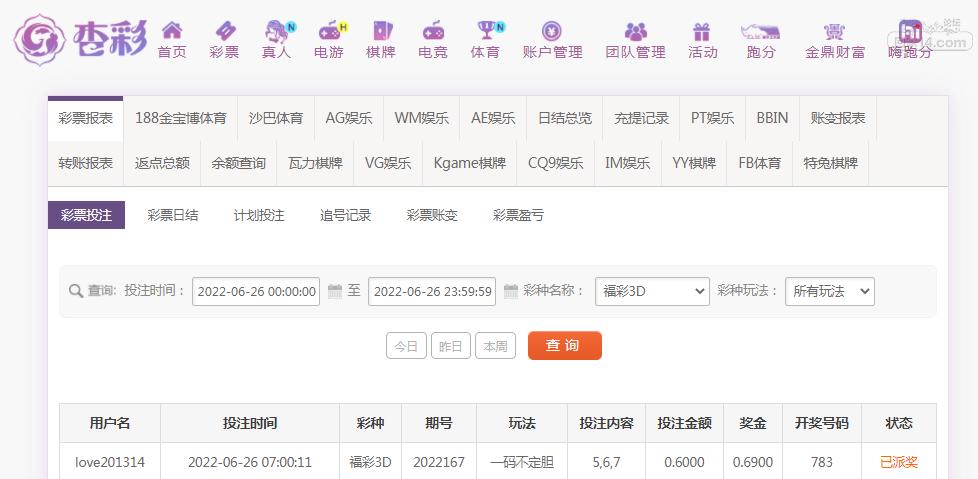Open the 彩票 lottery ticket icon
Image resolution: width=978 pixels, height=479 pixels.
pos(224,32)
